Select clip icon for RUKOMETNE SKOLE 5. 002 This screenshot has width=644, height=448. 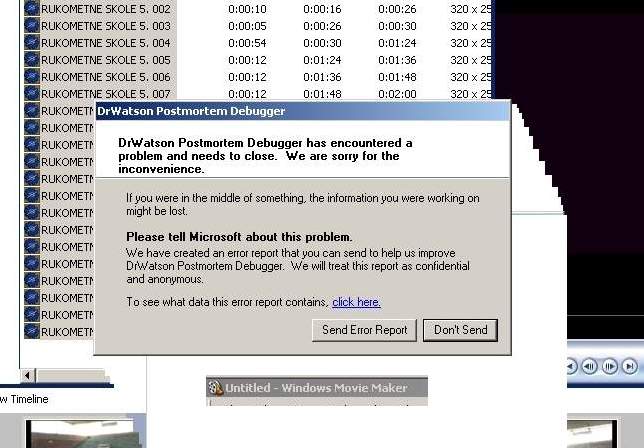[32, 9]
